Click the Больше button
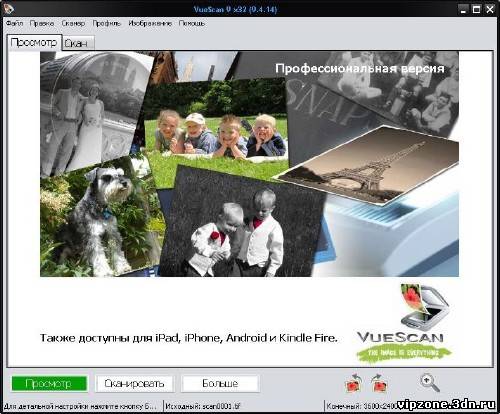The height and width of the screenshot is (414, 500). (220, 383)
